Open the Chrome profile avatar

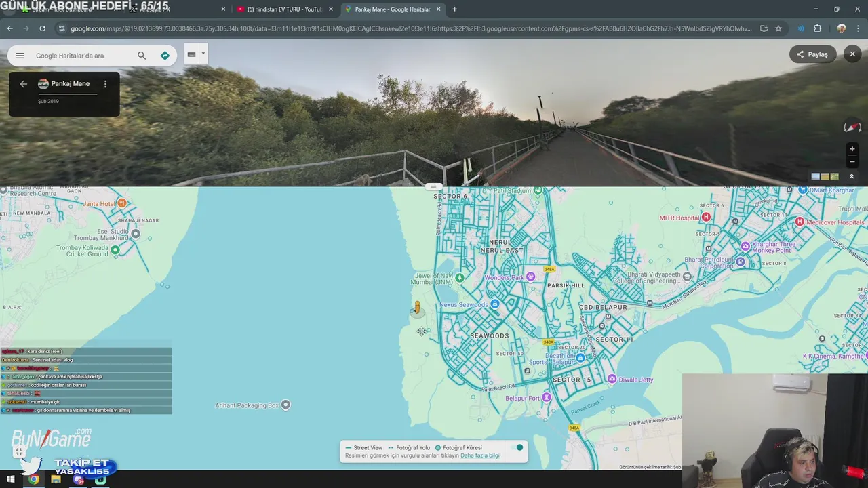point(842,28)
